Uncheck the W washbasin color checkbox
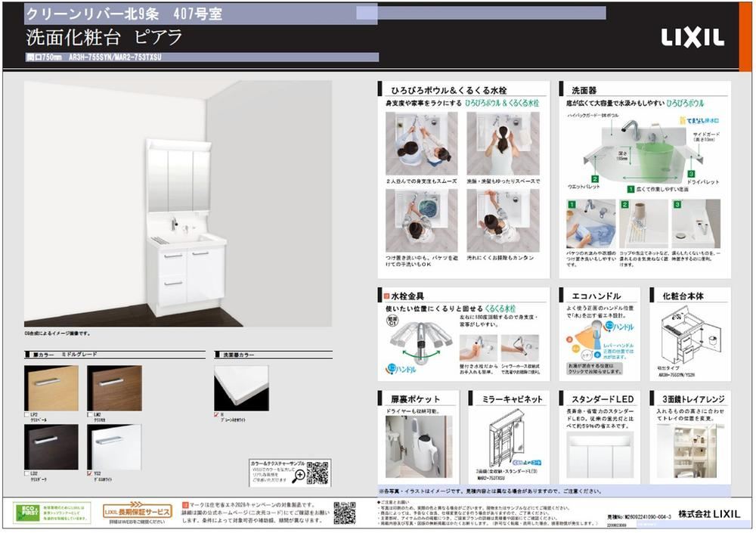Screen dimensions: 756x533 tap(216, 414)
